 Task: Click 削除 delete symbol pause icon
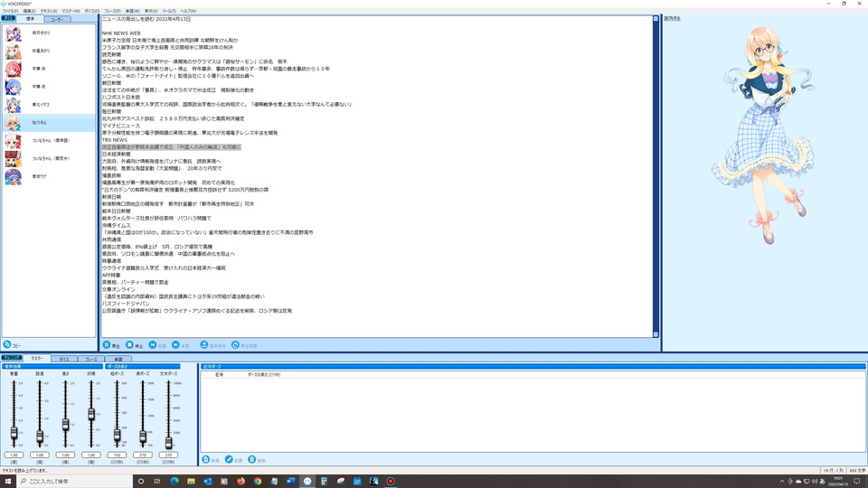[x=252, y=460]
